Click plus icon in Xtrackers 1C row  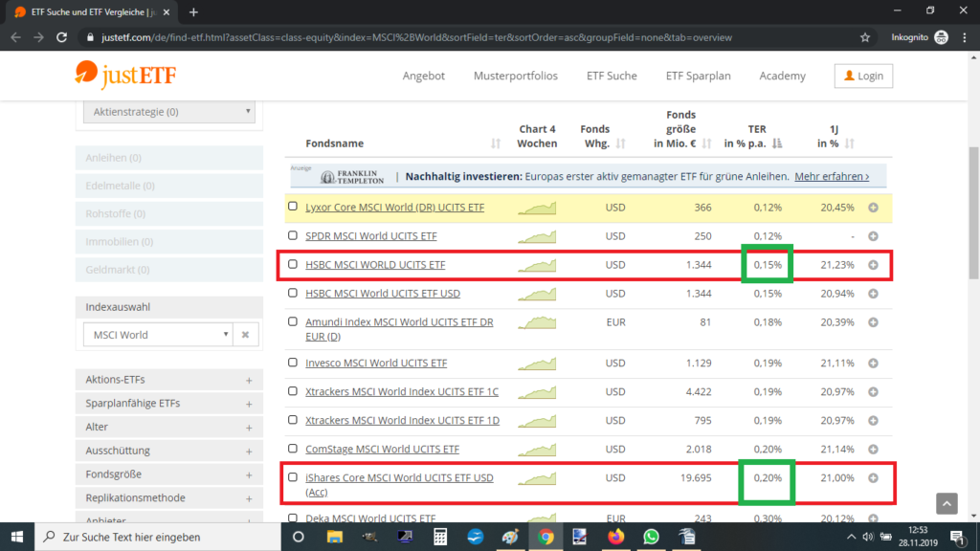[873, 391]
